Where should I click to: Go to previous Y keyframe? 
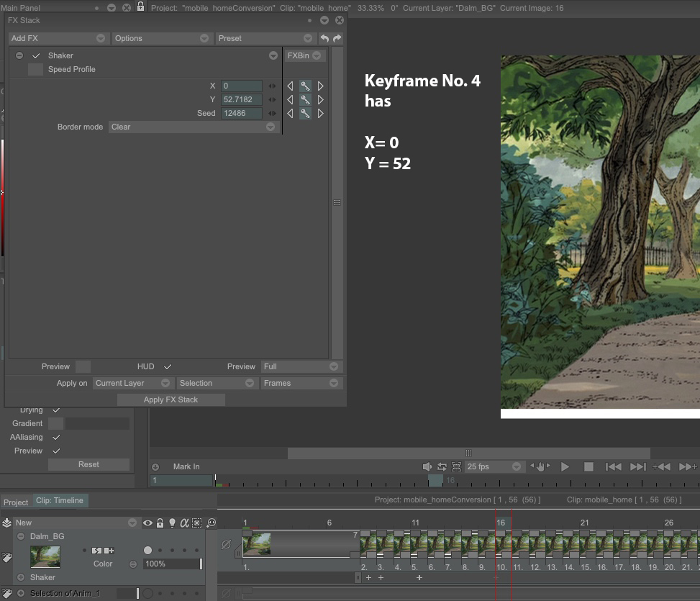pos(290,99)
